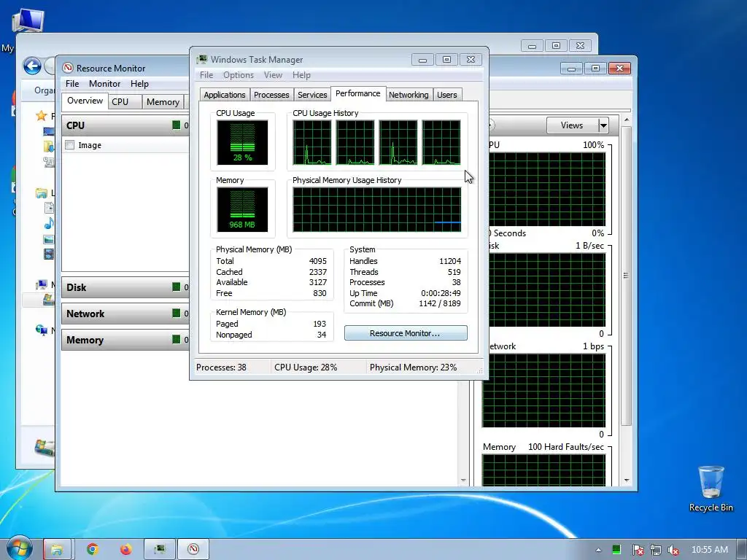The width and height of the screenshot is (747, 560).
Task: Switch to Resource Monitor's Memory tab
Action: 163,102
